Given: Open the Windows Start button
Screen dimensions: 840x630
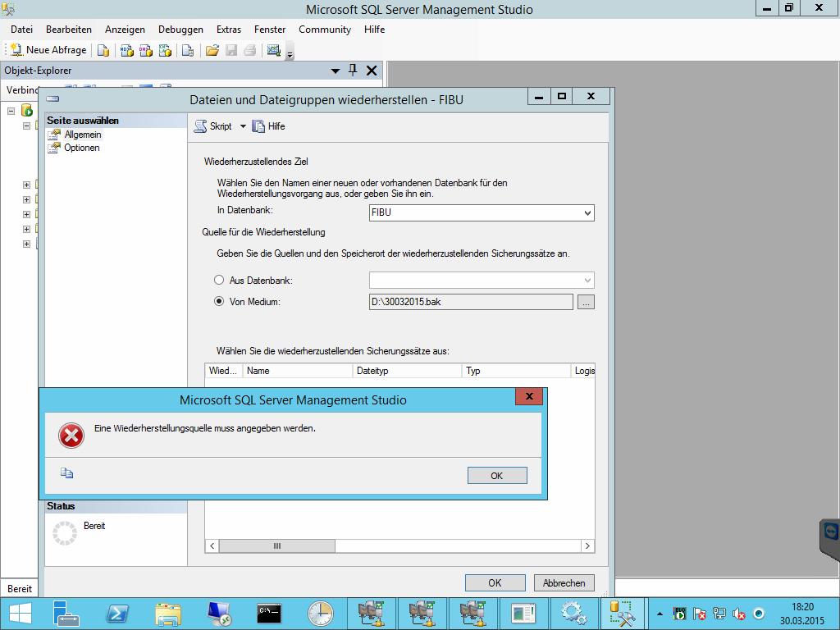Looking at the screenshot, I should tap(21, 614).
